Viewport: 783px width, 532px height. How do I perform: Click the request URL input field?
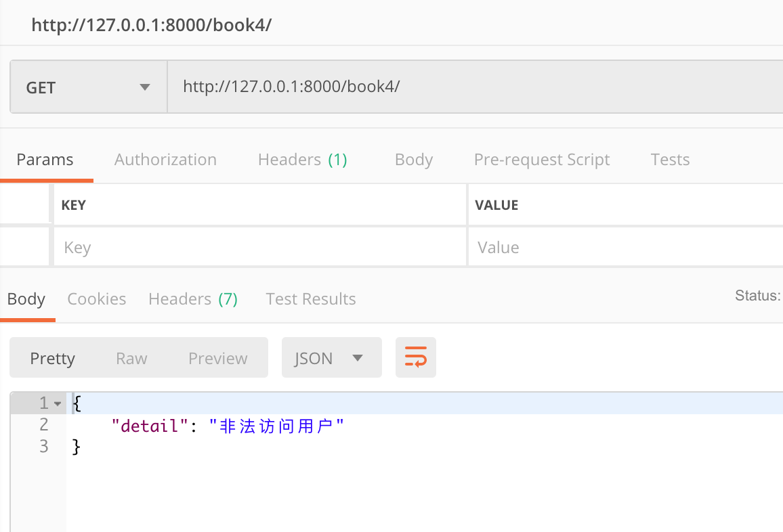point(474,87)
